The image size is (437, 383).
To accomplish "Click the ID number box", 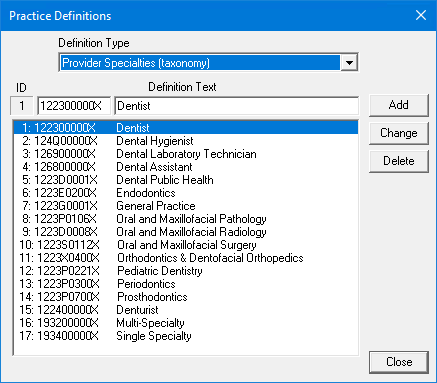I will coord(22,106).
